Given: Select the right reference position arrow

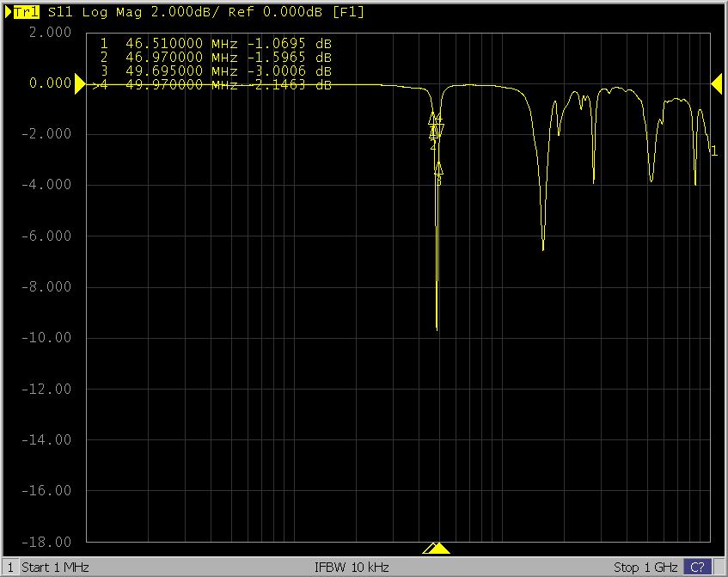Looking at the screenshot, I should tap(716, 82).
